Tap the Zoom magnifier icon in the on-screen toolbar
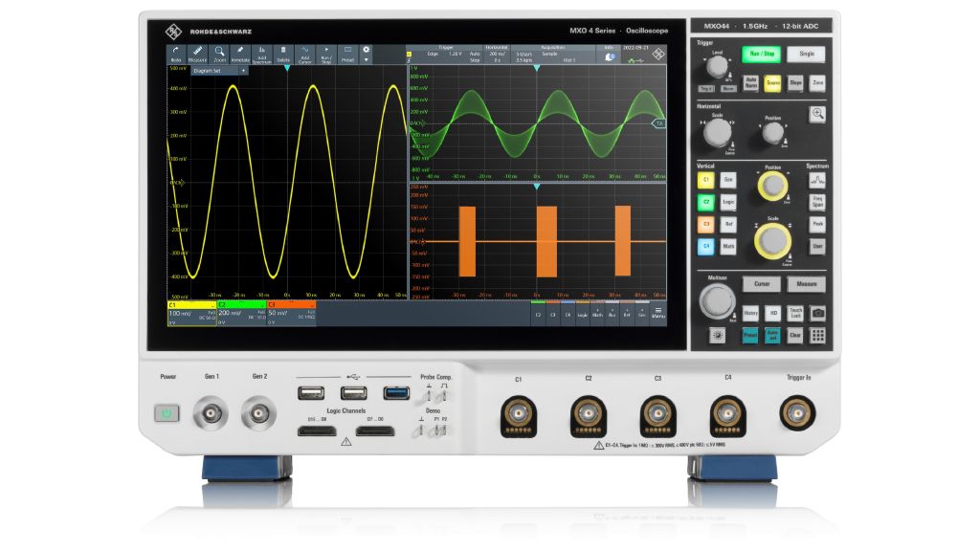 click(219, 54)
